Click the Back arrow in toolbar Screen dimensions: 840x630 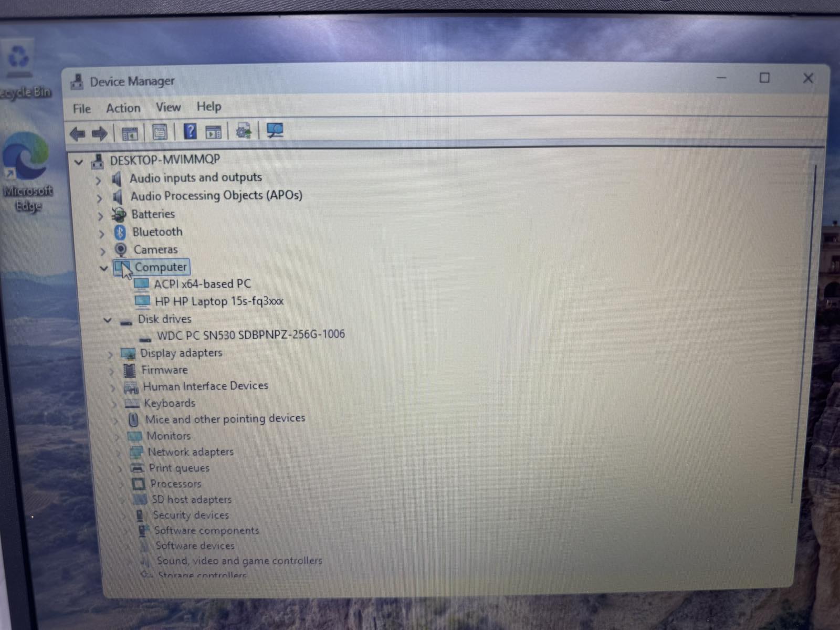(x=77, y=134)
